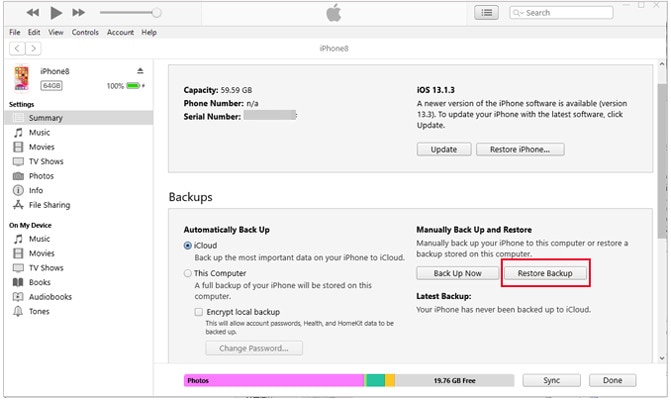This screenshot has height=400, width=671.
Task: Click the forward navigation arrow
Action: pyautogui.click(x=34, y=48)
